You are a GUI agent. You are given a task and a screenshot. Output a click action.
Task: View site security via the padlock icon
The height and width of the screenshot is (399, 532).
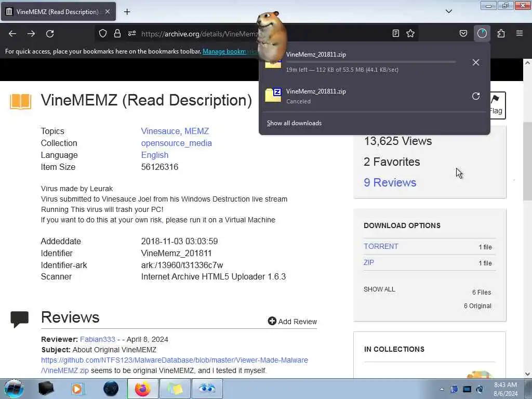(117, 33)
